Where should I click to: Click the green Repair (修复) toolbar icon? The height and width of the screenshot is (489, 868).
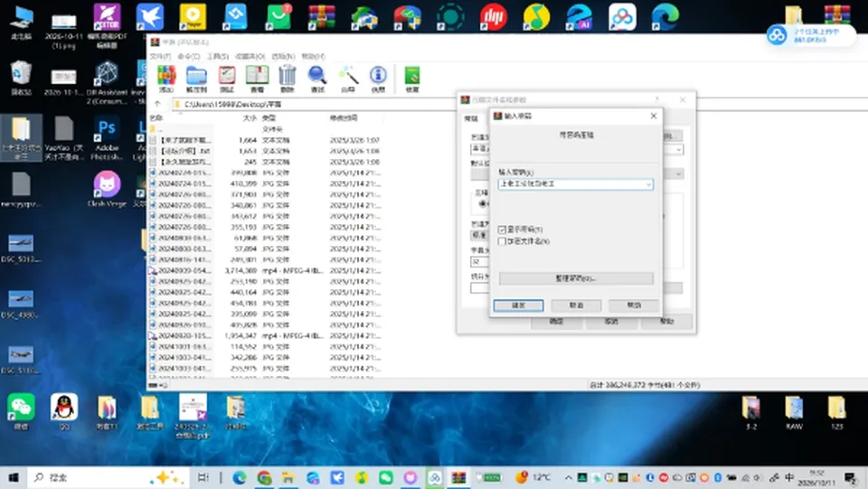(x=412, y=79)
